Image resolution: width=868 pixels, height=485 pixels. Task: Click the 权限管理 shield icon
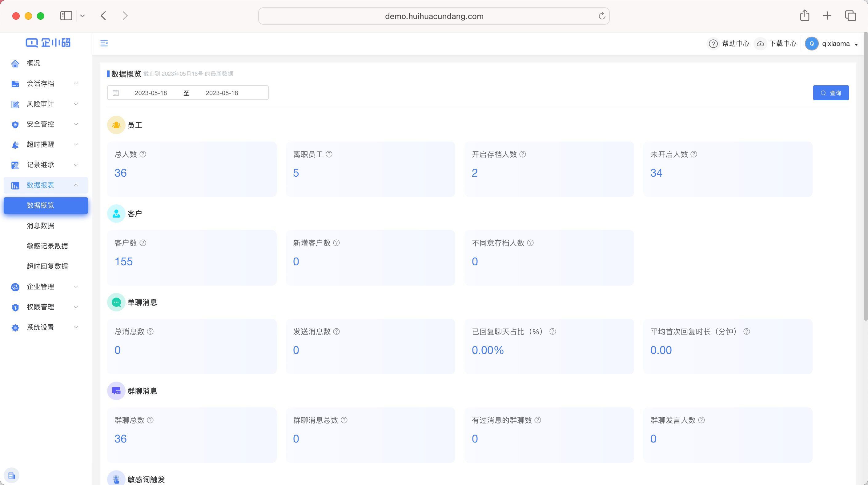click(x=15, y=307)
